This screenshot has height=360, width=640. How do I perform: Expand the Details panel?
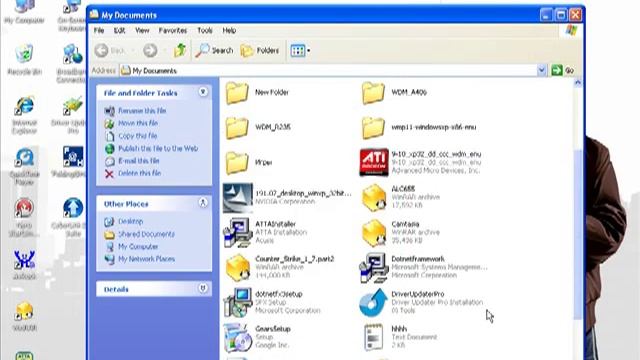point(203,289)
